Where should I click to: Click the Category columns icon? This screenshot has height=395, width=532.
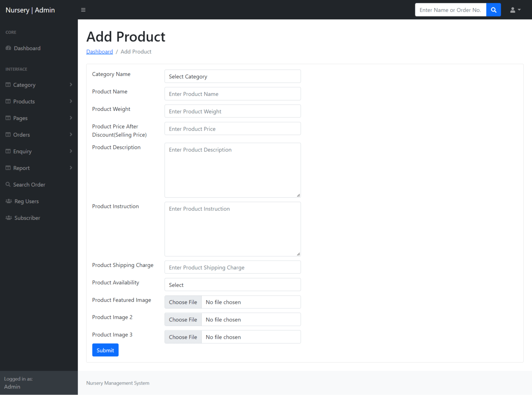pyautogui.click(x=8, y=85)
